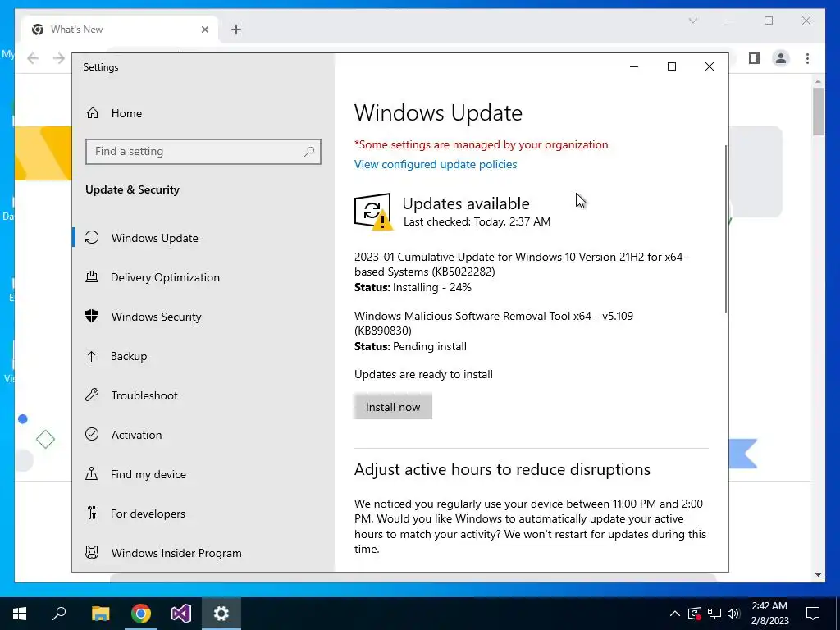The image size is (840, 630).
Task: Open For developers settings
Action: [203, 514]
